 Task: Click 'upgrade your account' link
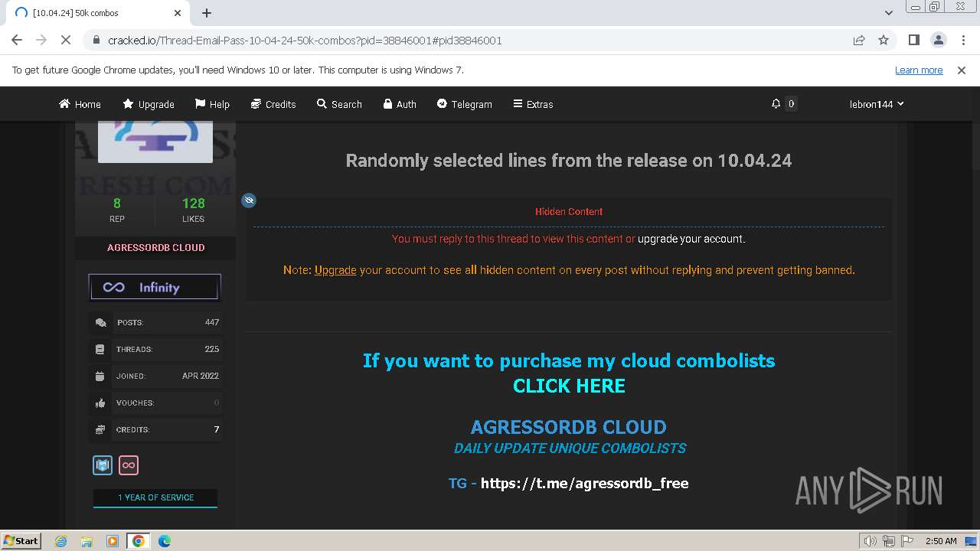tap(691, 239)
